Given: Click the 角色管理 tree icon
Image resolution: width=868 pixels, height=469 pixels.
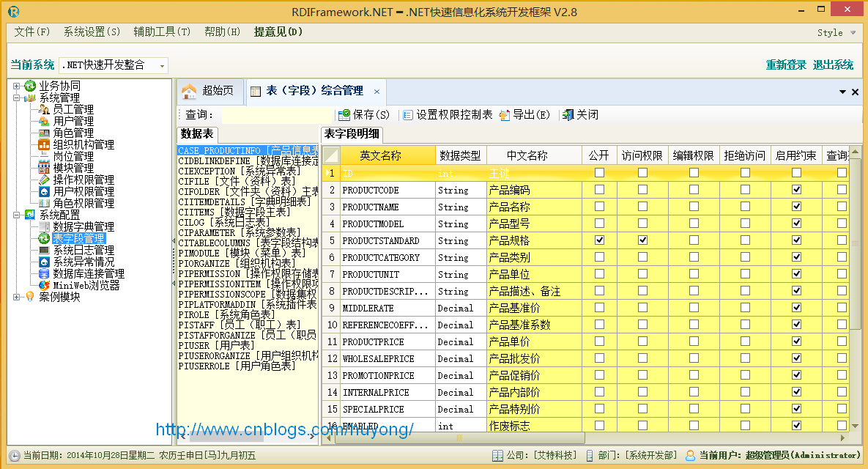Looking at the screenshot, I should coord(44,133).
